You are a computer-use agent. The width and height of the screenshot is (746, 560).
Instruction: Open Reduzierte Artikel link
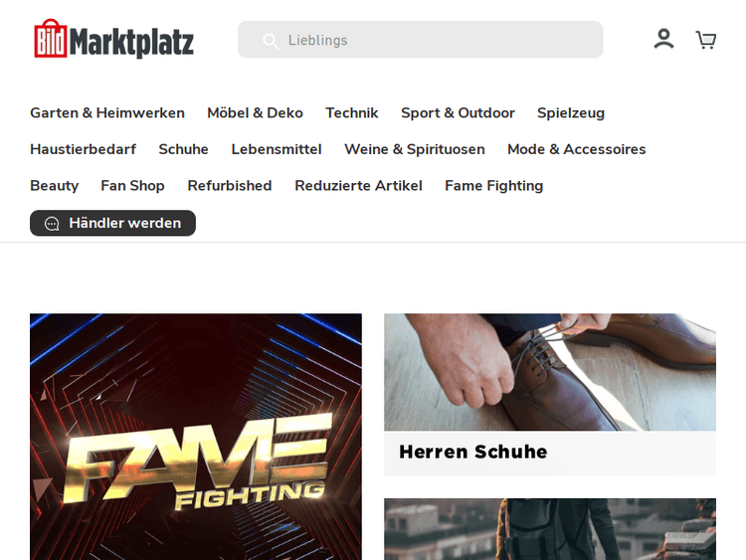click(358, 186)
